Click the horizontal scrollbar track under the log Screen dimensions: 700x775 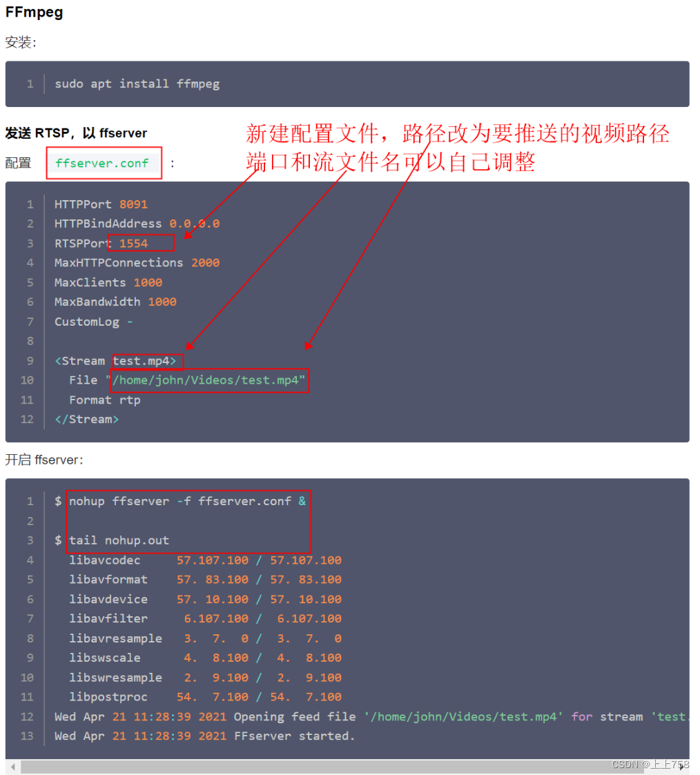pyautogui.click(x=347, y=767)
